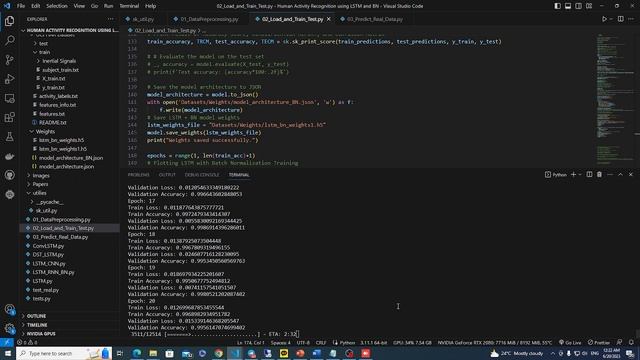
Task: Open model_architecture_BN.json file
Action: tap(71, 158)
